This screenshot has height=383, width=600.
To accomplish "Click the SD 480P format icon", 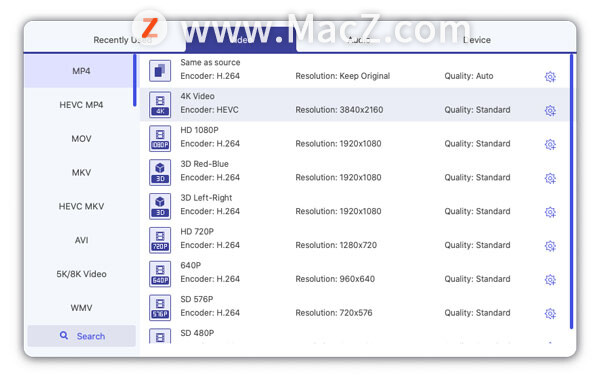I will (x=160, y=336).
